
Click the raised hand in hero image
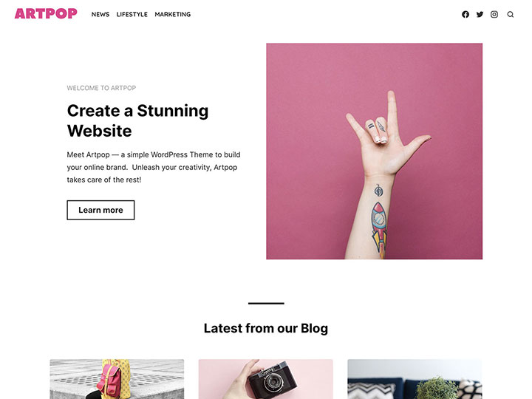tap(385, 136)
